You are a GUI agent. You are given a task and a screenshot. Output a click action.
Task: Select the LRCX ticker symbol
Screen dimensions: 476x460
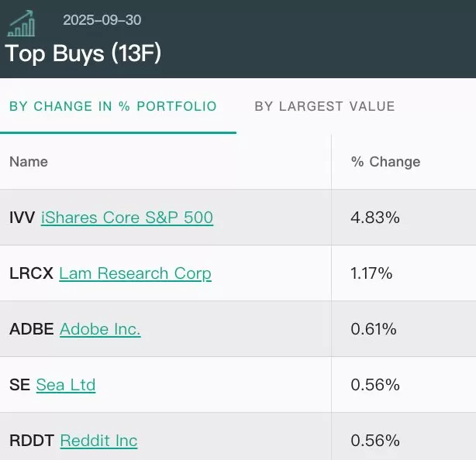[x=31, y=273]
